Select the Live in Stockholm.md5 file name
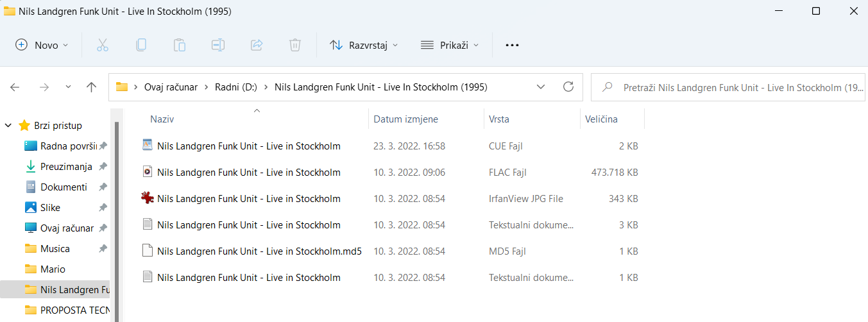 (x=259, y=251)
